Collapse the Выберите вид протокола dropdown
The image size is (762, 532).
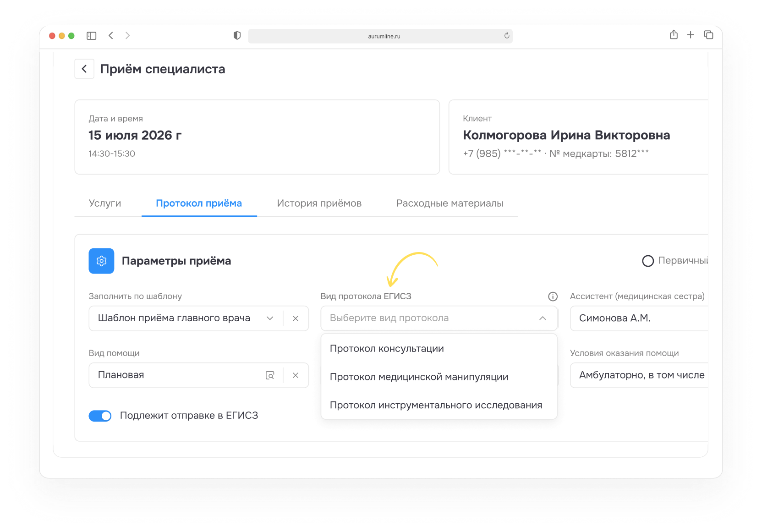click(x=543, y=318)
